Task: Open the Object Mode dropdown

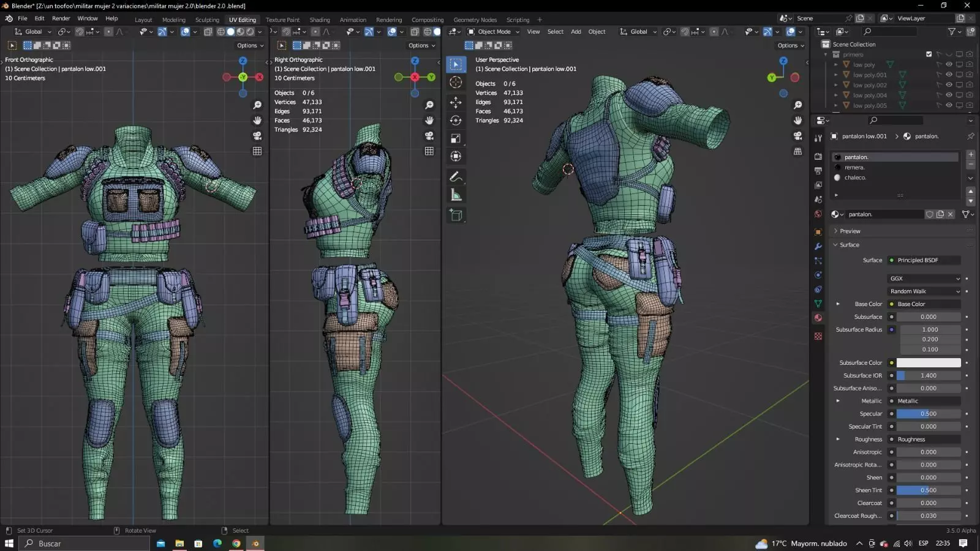Action: 494,32
